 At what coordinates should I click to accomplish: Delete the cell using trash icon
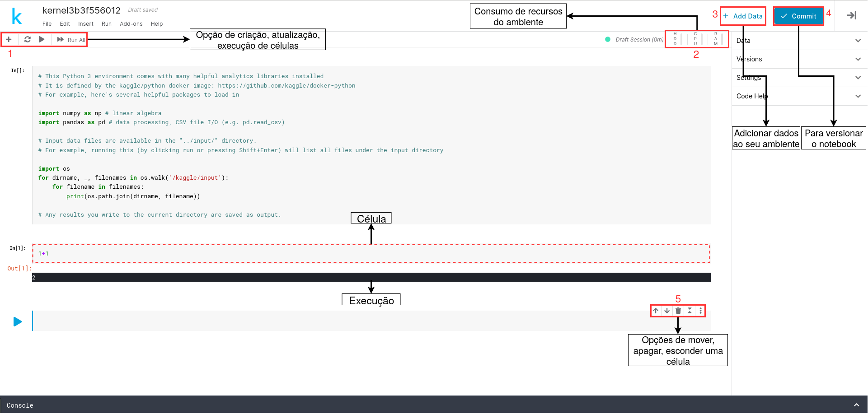click(x=678, y=311)
